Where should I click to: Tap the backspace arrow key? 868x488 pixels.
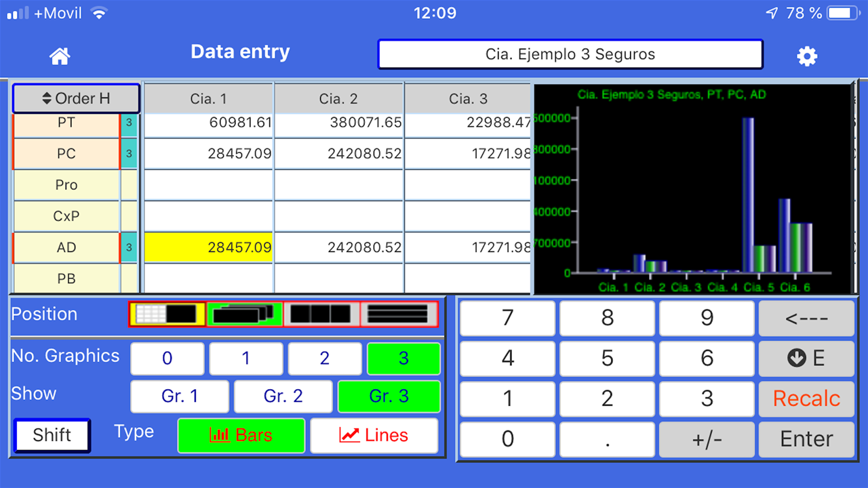[806, 318]
